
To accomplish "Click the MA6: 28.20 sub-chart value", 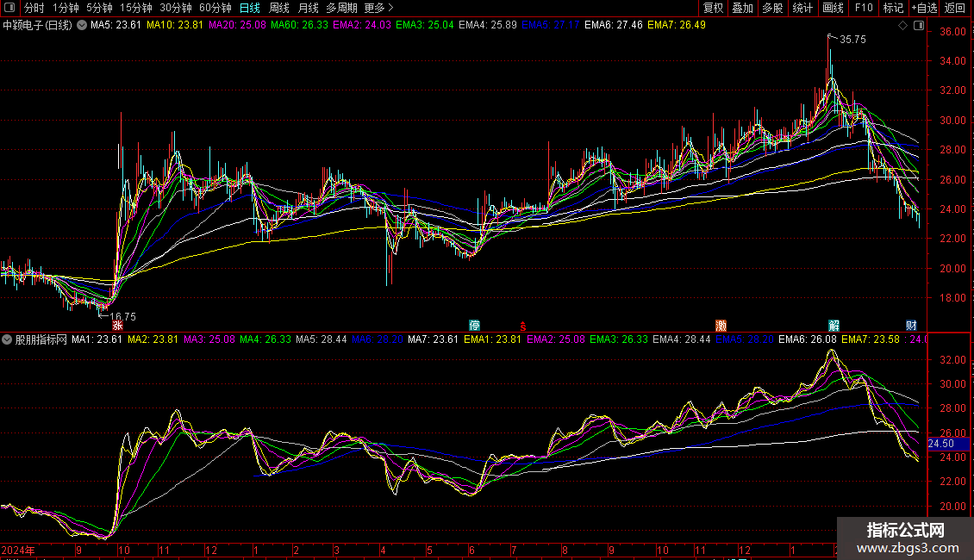I will click(377, 339).
